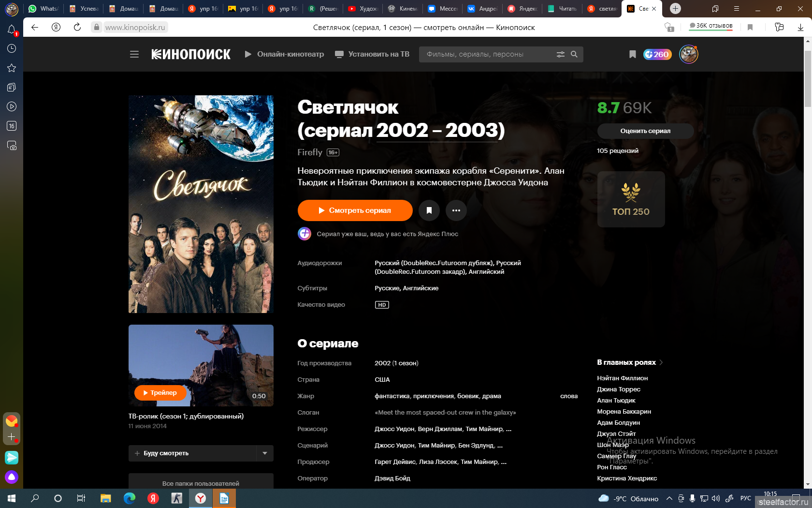Open Alice assistant icon in sidebar
Screen dimensions: 812x508
coord(12,477)
